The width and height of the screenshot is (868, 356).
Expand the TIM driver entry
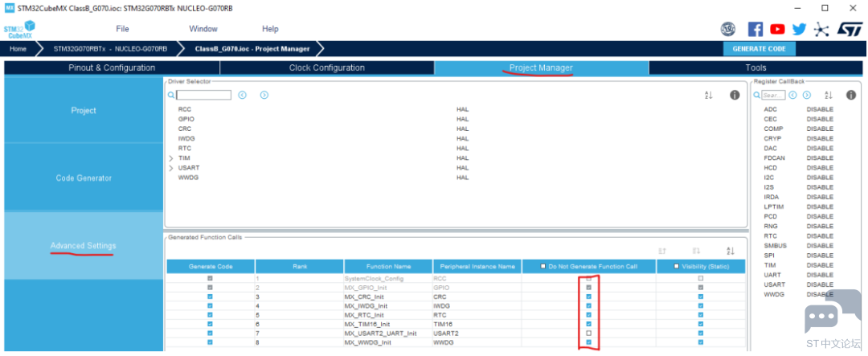pos(171,158)
